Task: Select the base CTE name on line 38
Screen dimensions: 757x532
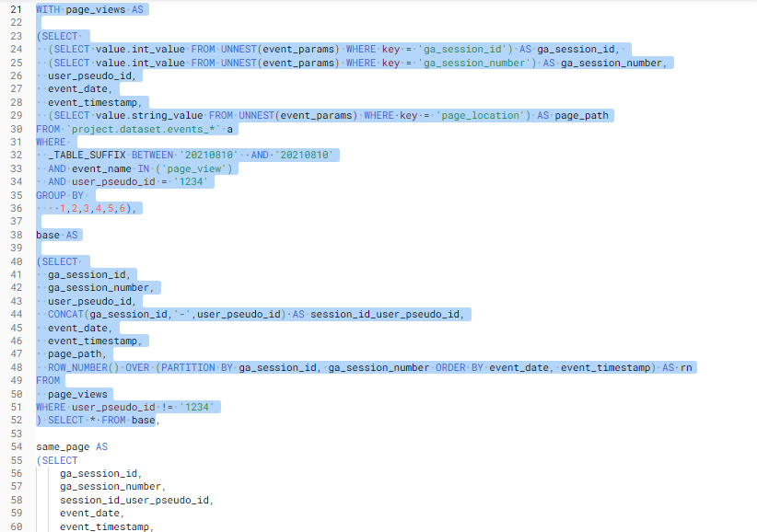Action: click(46, 235)
